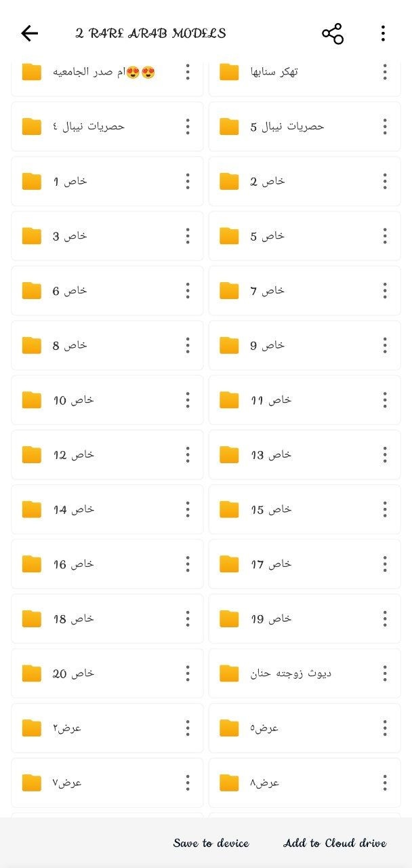The image size is (412, 868).
Task: Open the حصريات نيبال ٤ folder name
Action: pos(89,127)
